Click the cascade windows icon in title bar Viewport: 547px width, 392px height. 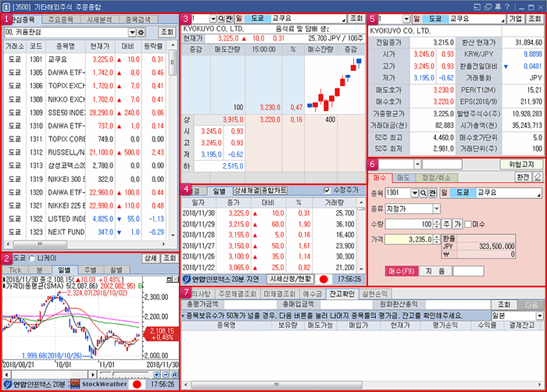pyautogui.click(x=488, y=6)
